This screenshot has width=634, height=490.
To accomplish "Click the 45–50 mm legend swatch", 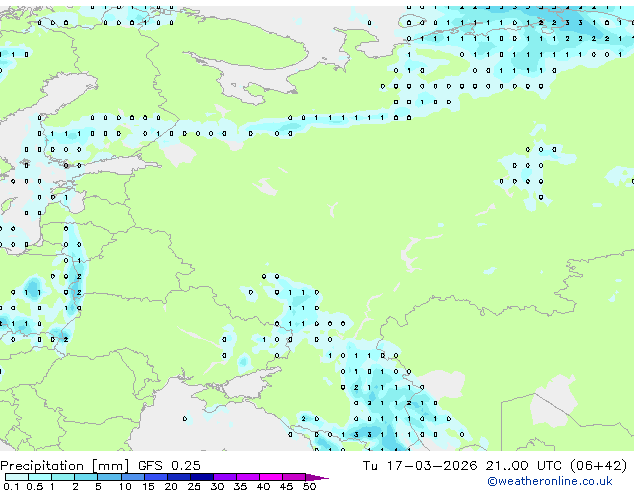I will pos(294,477).
